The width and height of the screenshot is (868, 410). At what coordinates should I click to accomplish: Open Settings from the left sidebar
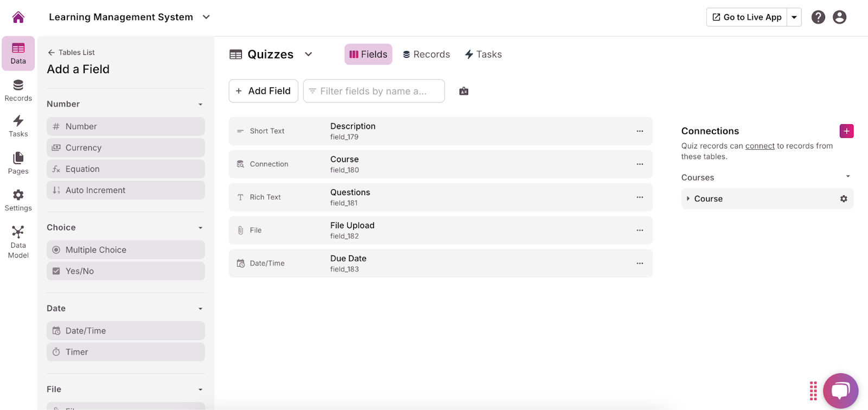pos(18,200)
